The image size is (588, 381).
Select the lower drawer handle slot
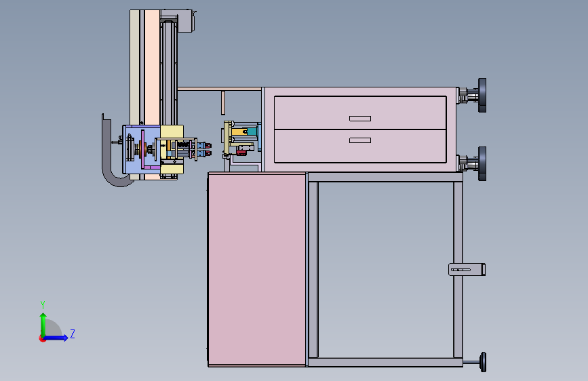(x=360, y=140)
